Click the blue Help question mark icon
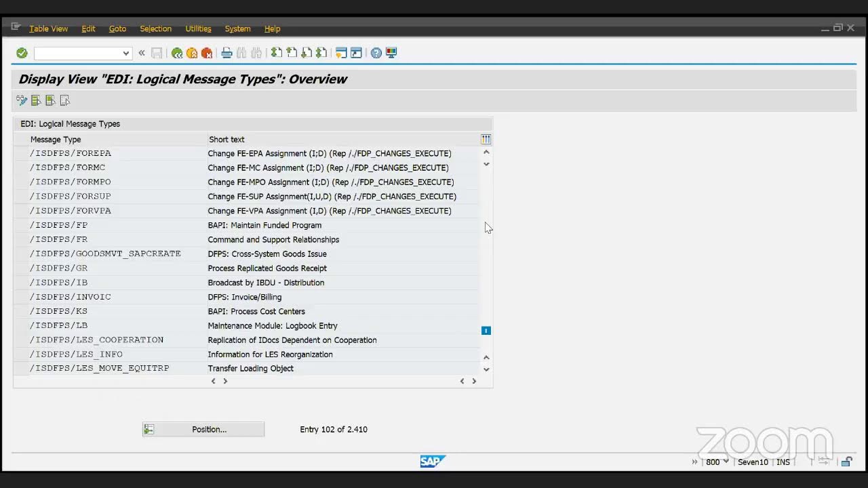Viewport: 868px width, 488px height. (x=376, y=53)
